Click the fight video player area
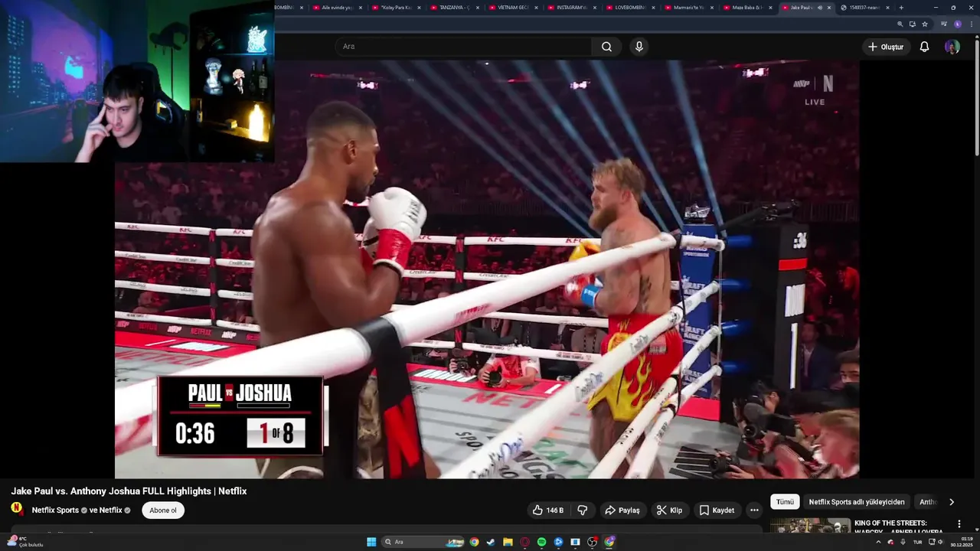Image resolution: width=980 pixels, height=551 pixels. tap(487, 269)
